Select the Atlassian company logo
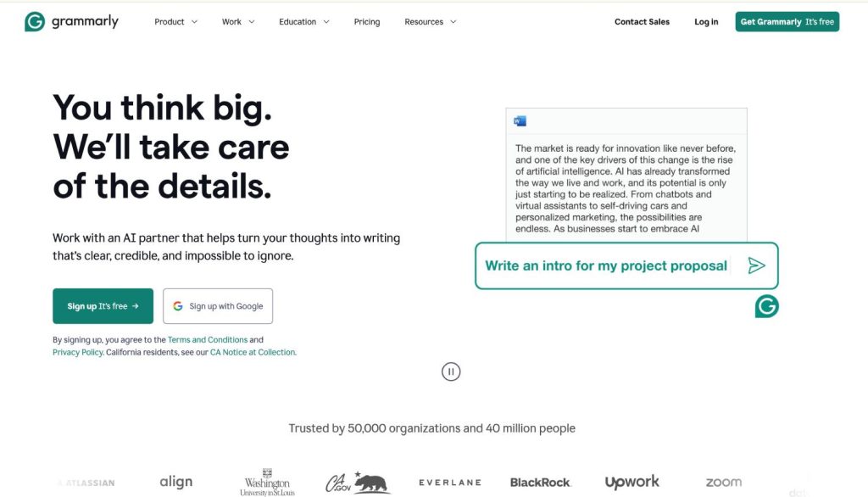Viewport: 868px width, 497px height. (85, 482)
